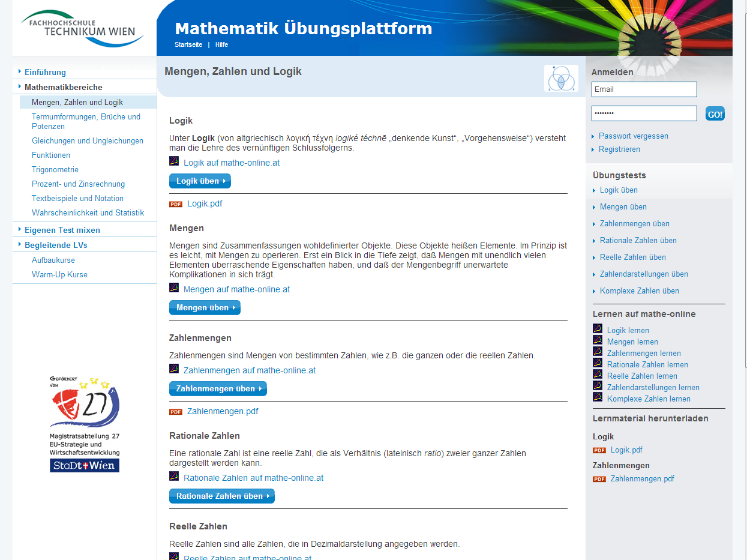The width and height of the screenshot is (747, 560).
Task: Click 'Mengen üben' in Übungstests sidebar
Action: (623, 207)
